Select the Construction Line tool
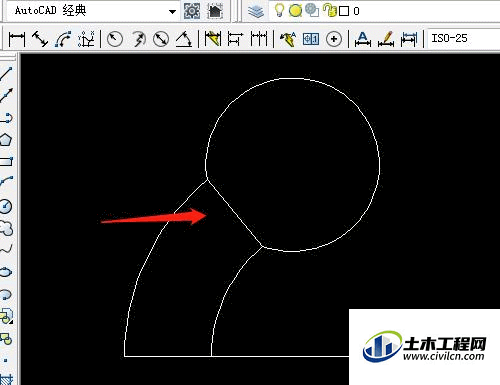Screen dimensions: 500x385 click(6, 95)
